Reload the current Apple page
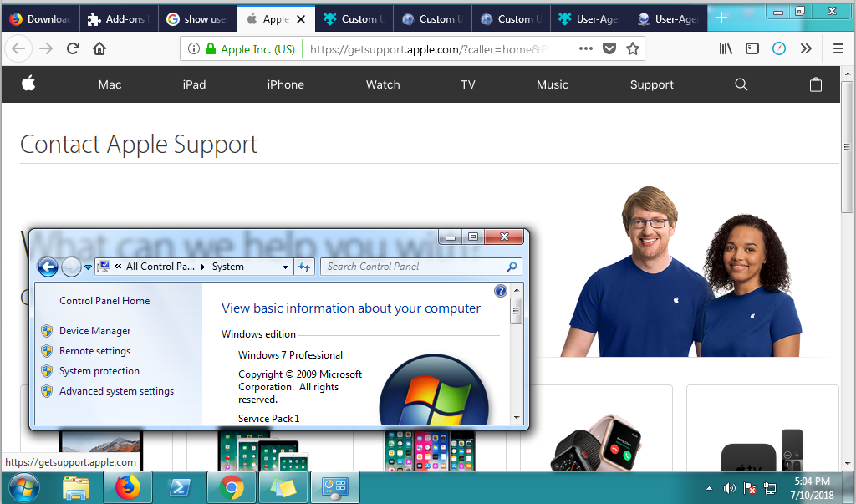This screenshot has height=504, width=856. [73, 48]
